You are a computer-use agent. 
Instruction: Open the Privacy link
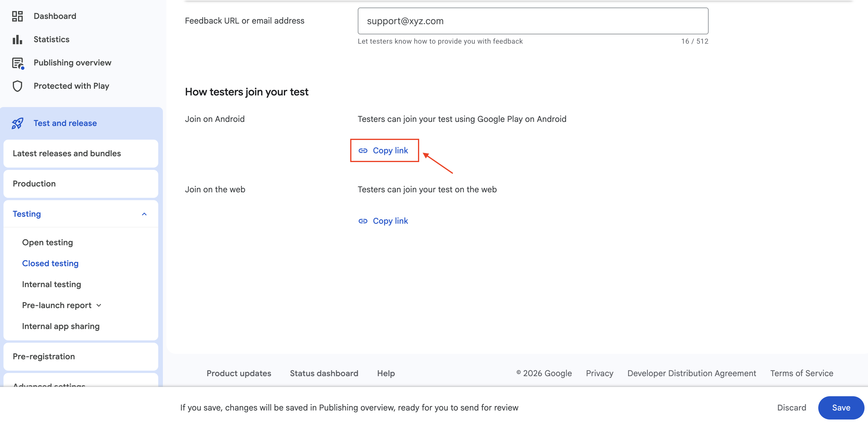(x=600, y=374)
